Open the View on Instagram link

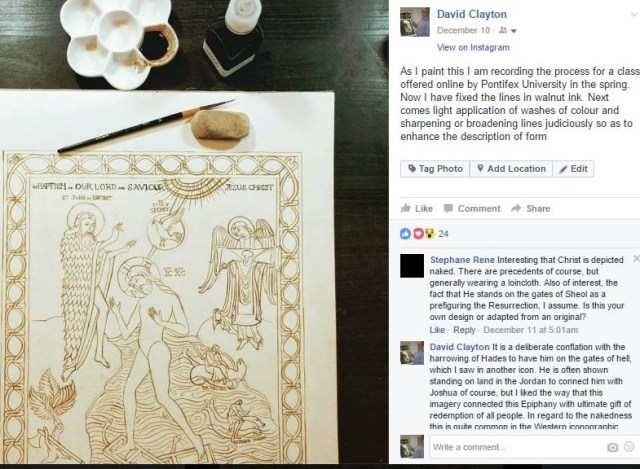tap(473, 47)
